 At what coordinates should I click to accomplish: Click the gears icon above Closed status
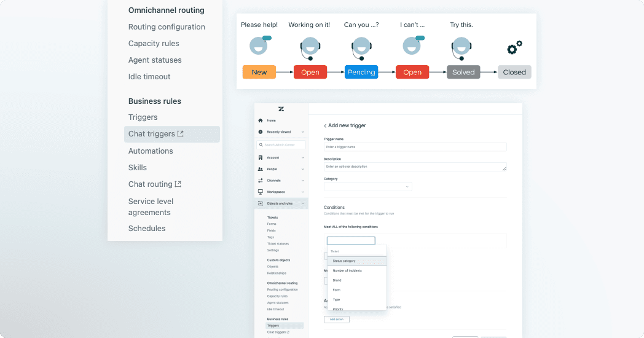coord(514,48)
